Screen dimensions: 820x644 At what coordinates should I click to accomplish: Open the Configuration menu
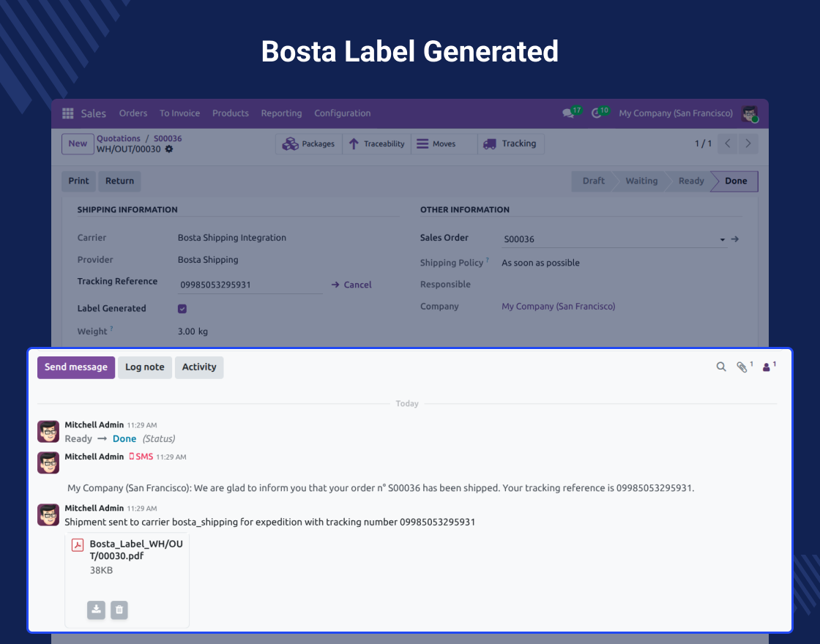coord(342,113)
